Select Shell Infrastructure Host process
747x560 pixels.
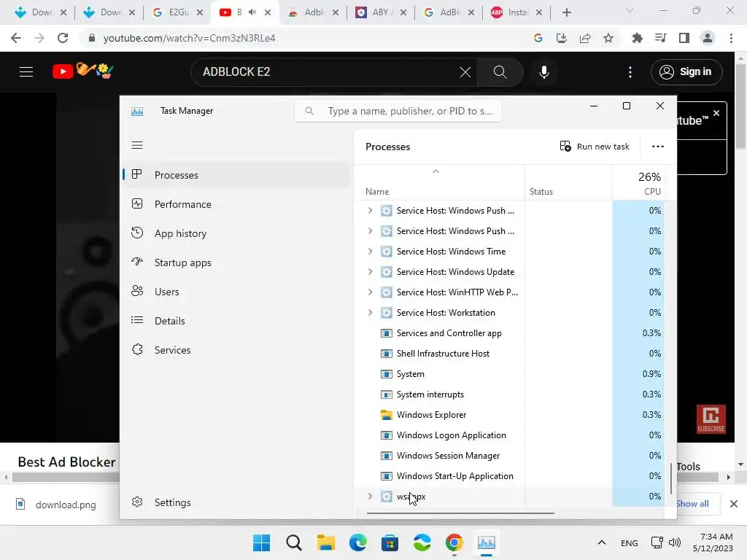pos(510,354)
